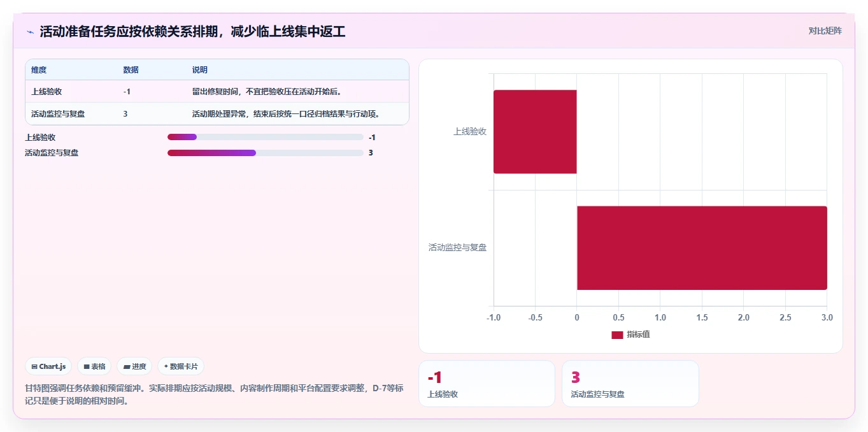Open the -1 上线验收 data card
The height and width of the screenshot is (432, 868).
[x=487, y=384]
